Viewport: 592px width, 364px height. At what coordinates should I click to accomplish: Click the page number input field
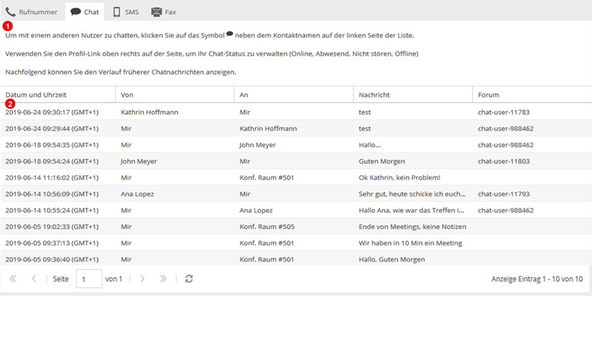click(89, 279)
